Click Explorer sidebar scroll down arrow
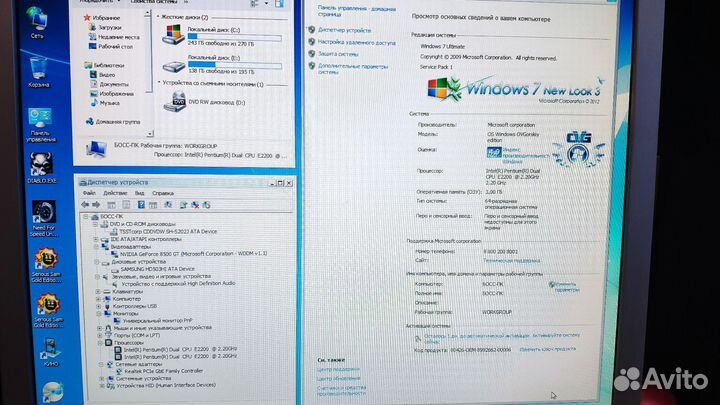Screen dimensions: 720x405 [150, 134]
